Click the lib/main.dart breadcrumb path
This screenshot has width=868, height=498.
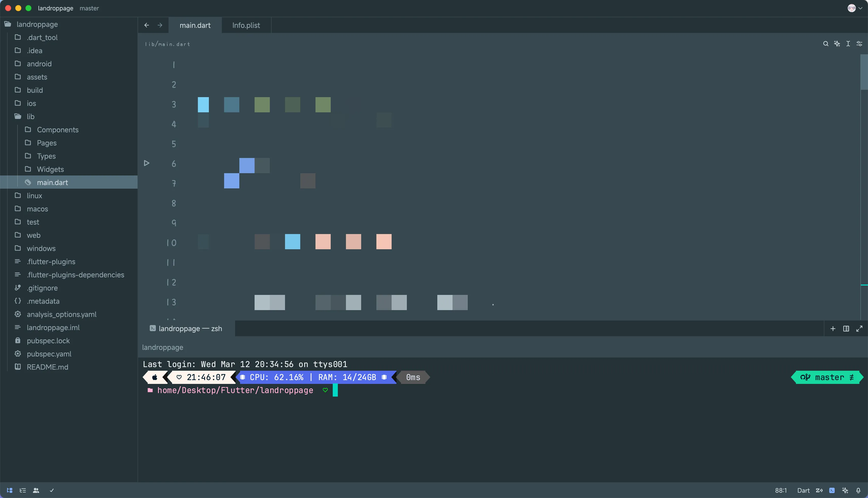click(167, 44)
